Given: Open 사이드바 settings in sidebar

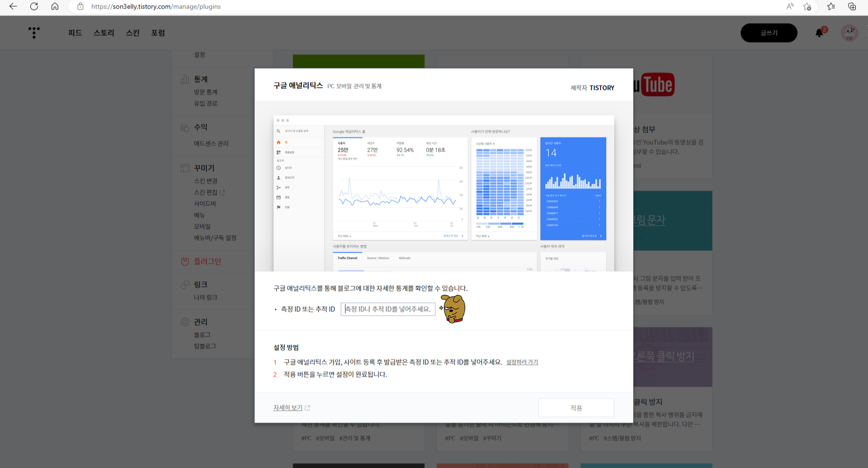Looking at the screenshot, I should click(205, 204).
